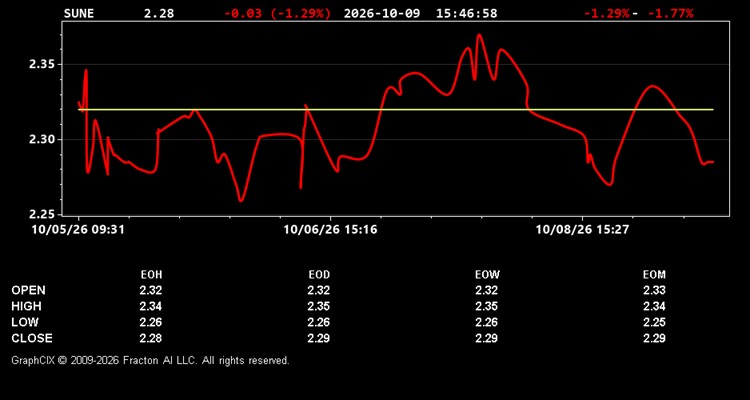Click the EOD LOW value 2.26
Image resolution: width=750 pixels, height=400 pixels.
click(319, 322)
